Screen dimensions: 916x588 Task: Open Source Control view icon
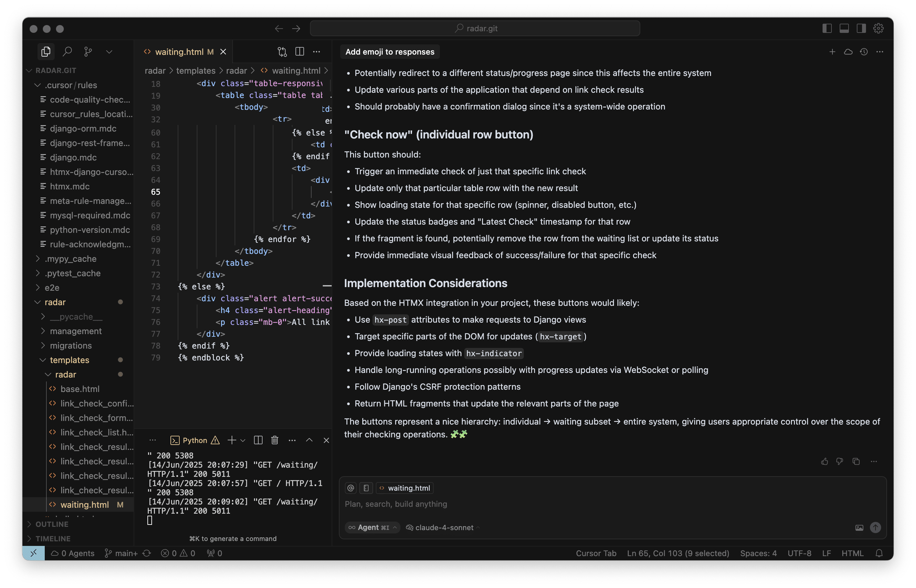pos(88,52)
